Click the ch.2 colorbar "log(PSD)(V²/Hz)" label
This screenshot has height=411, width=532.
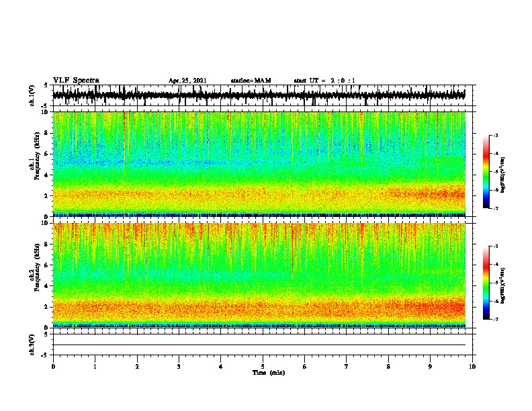[503, 285]
